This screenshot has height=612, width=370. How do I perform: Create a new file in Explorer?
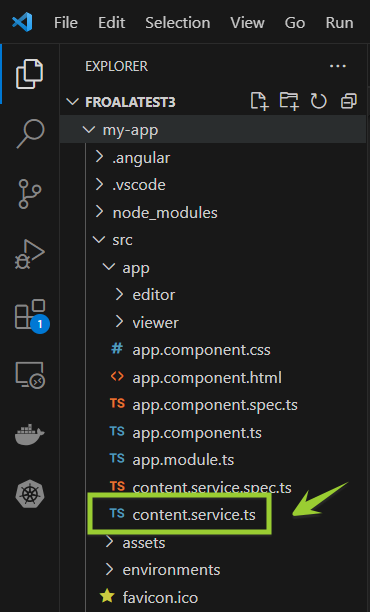click(259, 102)
